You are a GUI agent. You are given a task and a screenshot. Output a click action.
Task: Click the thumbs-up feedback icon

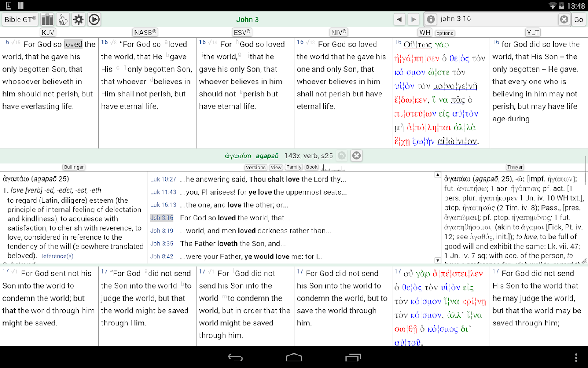pos(63,19)
